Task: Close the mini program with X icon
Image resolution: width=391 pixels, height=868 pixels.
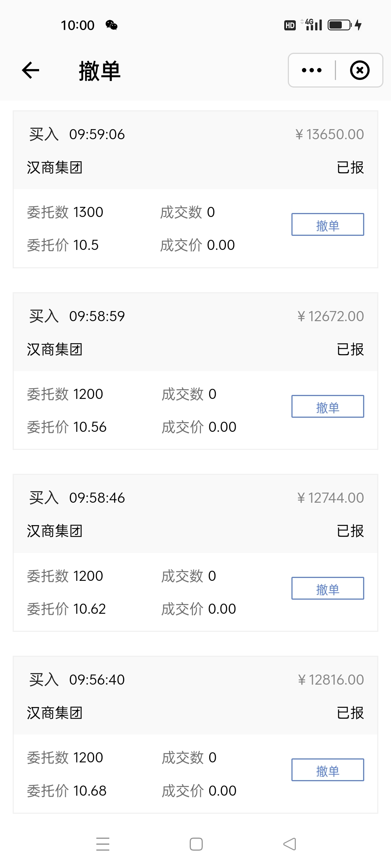Action: click(360, 70)
